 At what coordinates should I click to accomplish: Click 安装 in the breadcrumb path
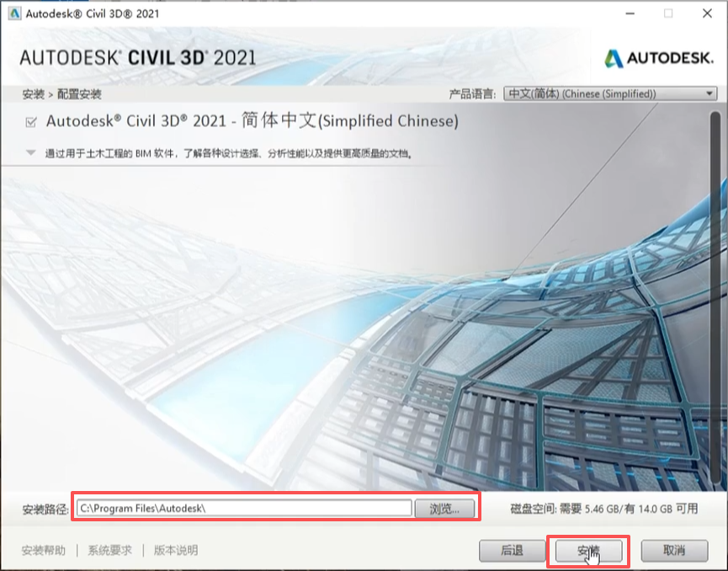point(32,94)
